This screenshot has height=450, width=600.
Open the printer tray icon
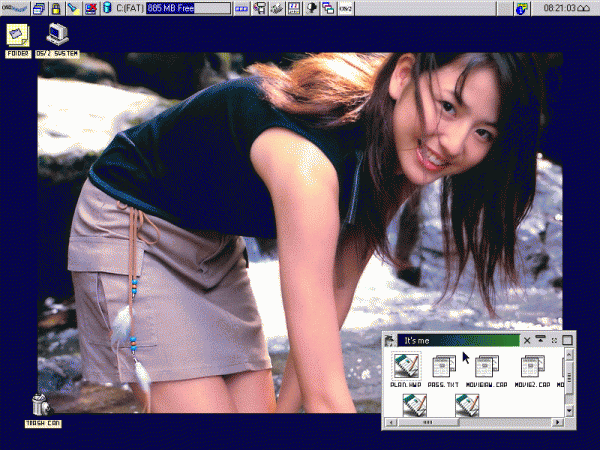(260, 8)
